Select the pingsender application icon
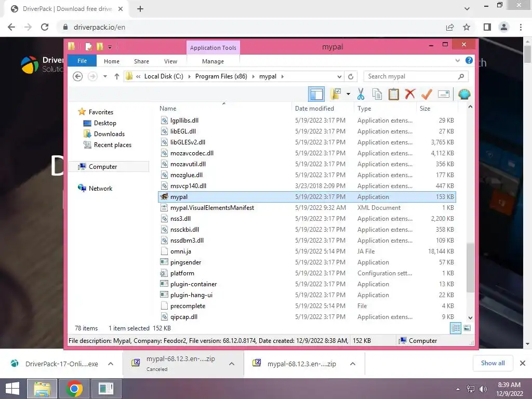532x399 pixels. coord(164,262)
